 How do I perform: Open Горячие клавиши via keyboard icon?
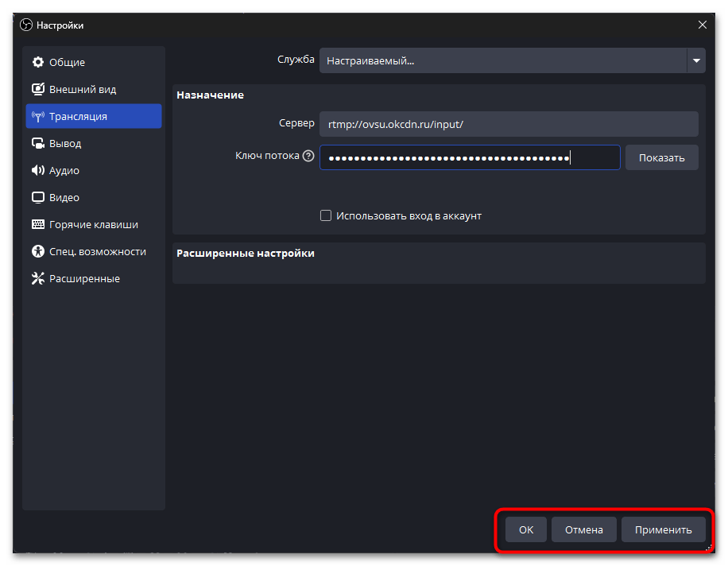[37, 225]
